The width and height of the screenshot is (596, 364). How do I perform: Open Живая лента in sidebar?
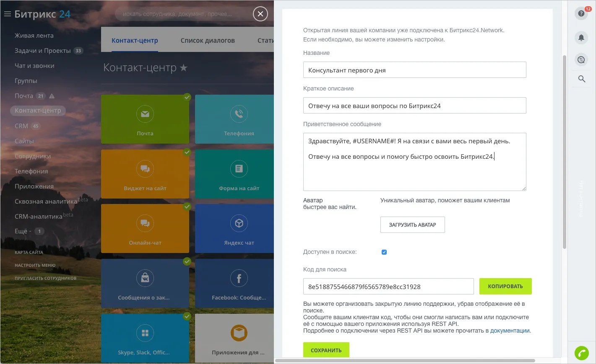34,36
